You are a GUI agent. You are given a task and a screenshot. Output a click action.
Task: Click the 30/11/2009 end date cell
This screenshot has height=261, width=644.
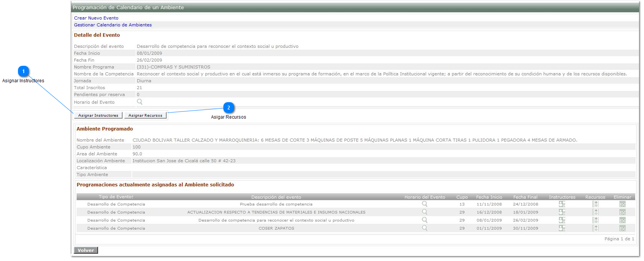pos(526,228)
